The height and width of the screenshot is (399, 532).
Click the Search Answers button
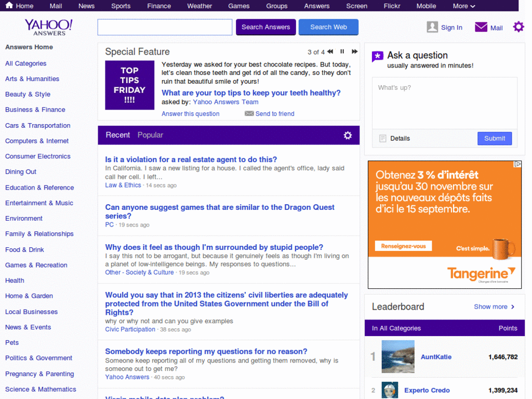pos(265,27)
